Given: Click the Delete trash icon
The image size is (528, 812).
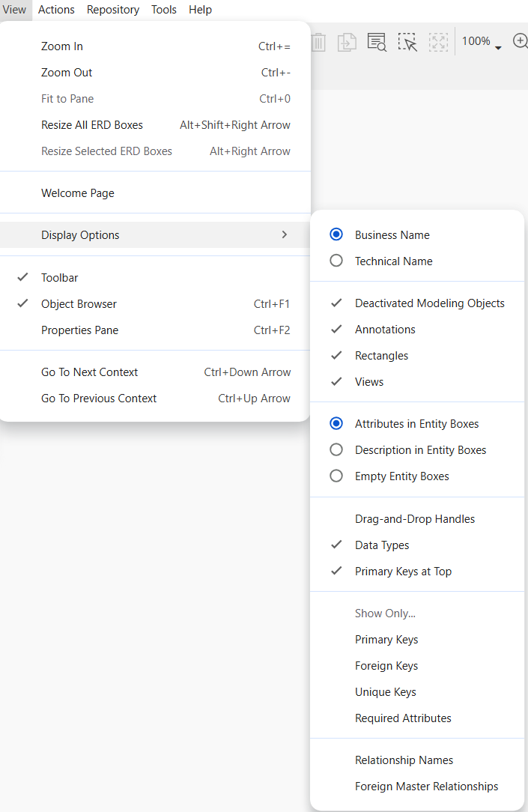Looking at the screenshot, I should pos(318,42).
